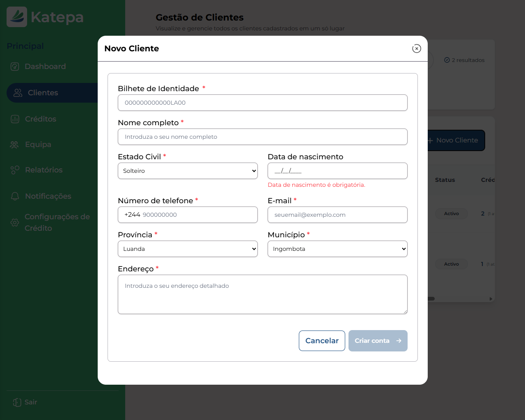Change the Província selection dropdown
Viewport: 525px width, 420px height.
click(x=187, y=248)
